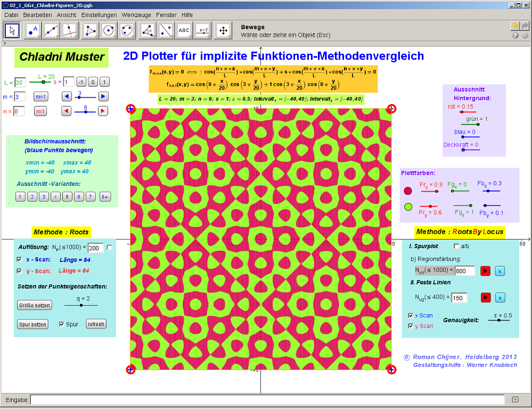Select the ABC text insertion tool

(184, 30)
